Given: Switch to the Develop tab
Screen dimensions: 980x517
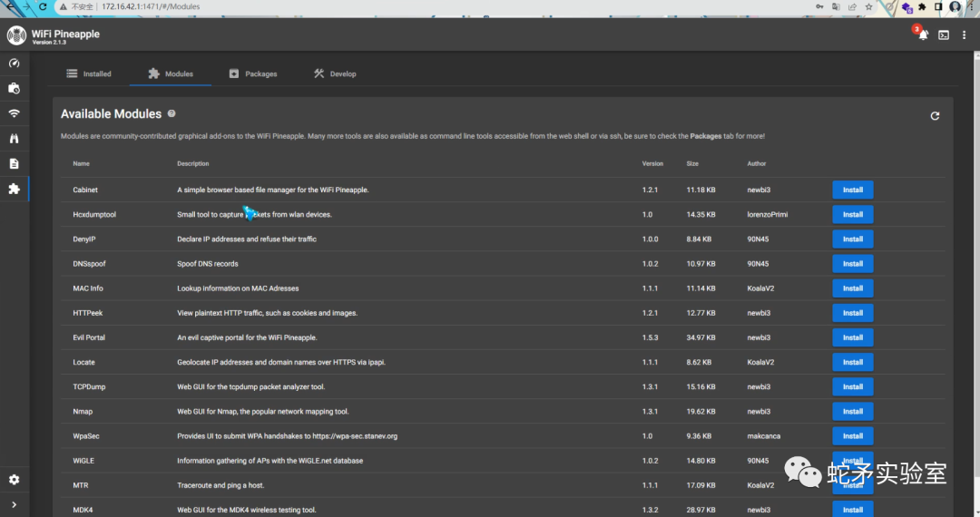Looking at the screenshot, I should click(x=335, y=73).
